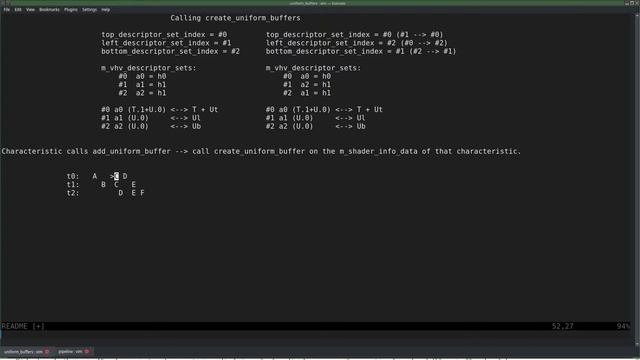Click the 't0:' row label
The height and width of the screenshot is (360, 640).
[x=73, y=176]
